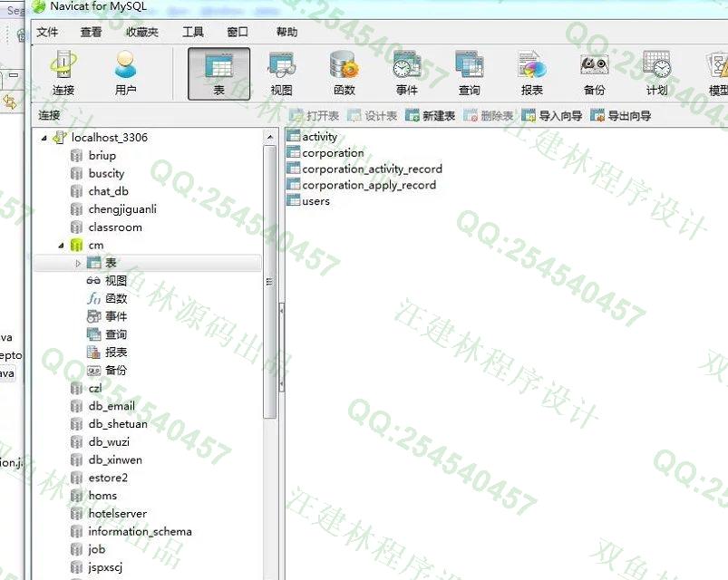
Task: Open 计划 schedule from toolbar
Action: click(657, 73)
